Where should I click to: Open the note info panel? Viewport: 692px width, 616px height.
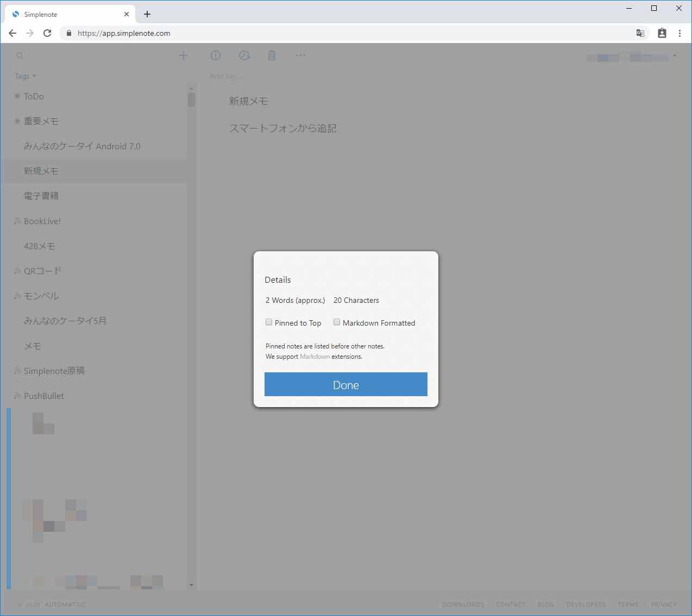click(216, 55)
